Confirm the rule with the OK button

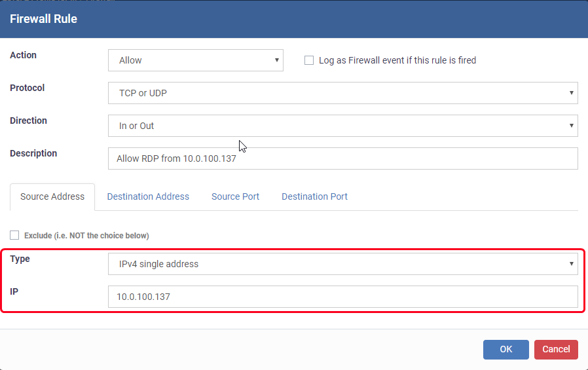point(506,350)
